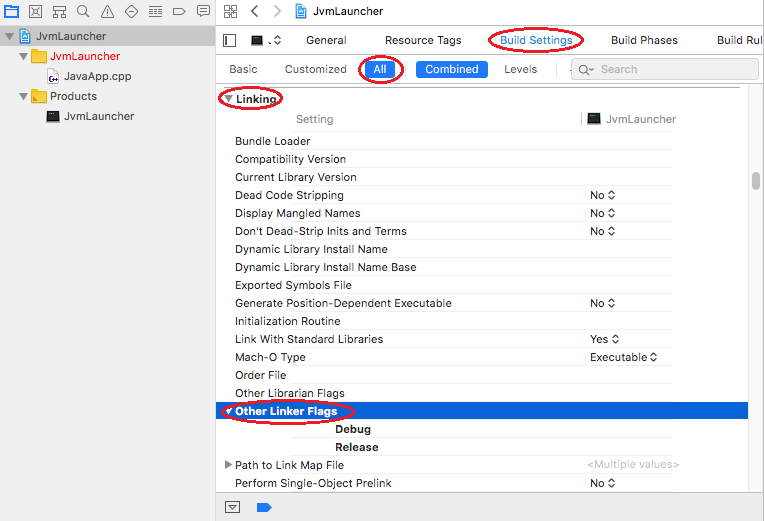The image size is (764, 521).
Task: Collapse the JvmLauncher folder group
Action: (23, 57)
